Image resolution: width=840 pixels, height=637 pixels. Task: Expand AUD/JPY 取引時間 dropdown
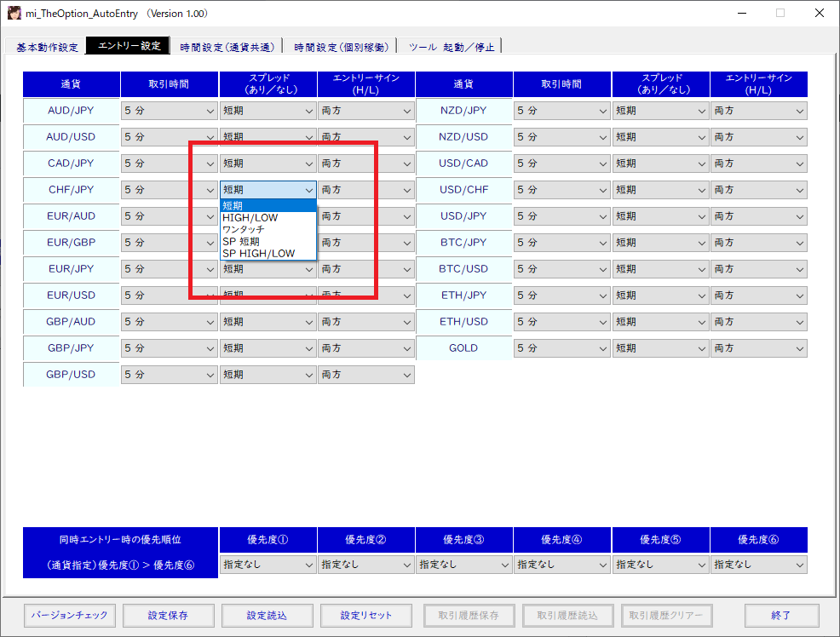pos(170,110)
